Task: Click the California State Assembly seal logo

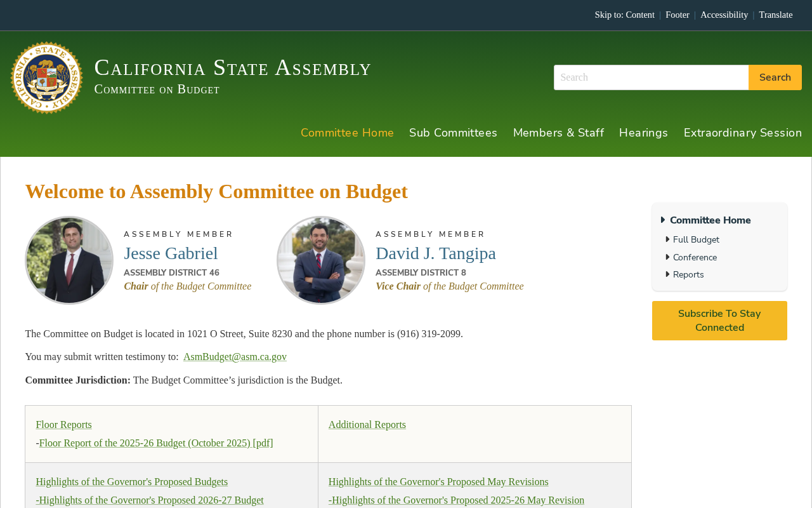Action: point(46,77)
